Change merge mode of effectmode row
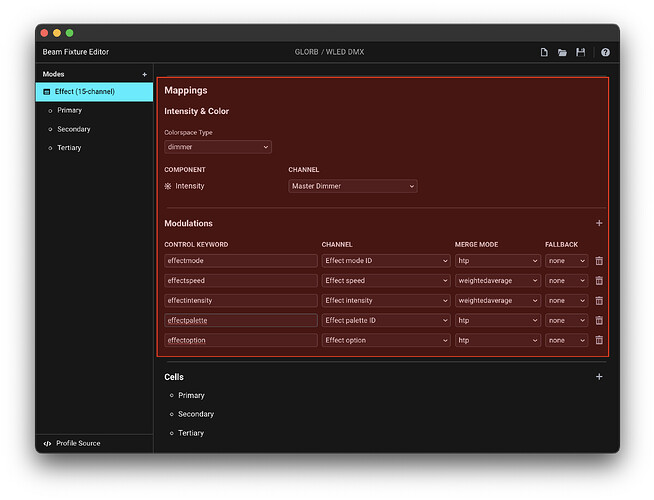The width and height of the screenshot is (654, 500). [x=498, y=261]
